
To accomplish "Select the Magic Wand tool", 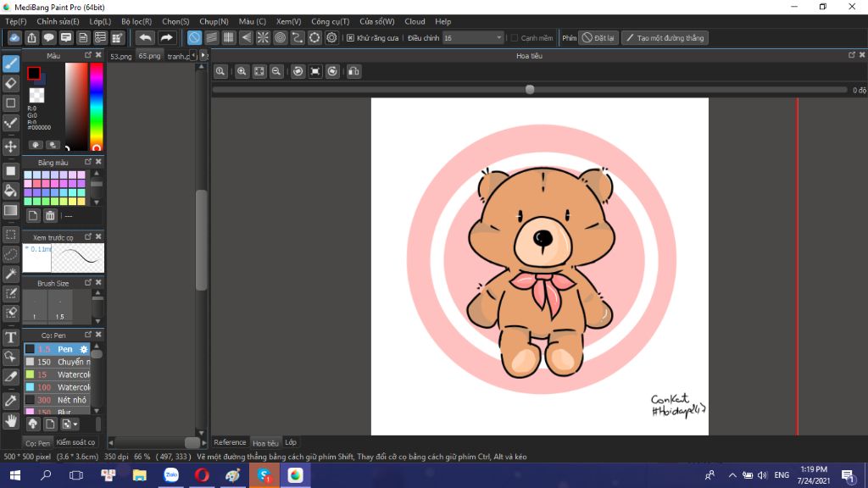I will pyautogui.click(x=11, y=274).
